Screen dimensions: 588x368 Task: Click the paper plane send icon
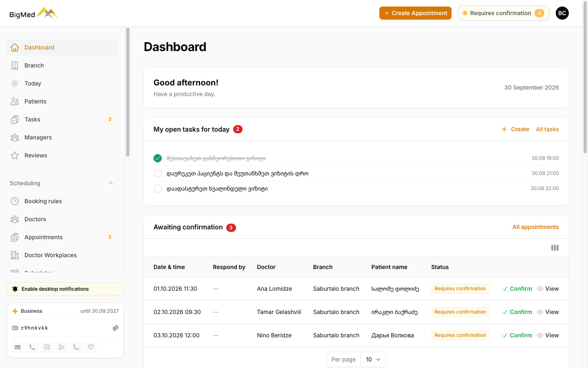coord(62,347)
